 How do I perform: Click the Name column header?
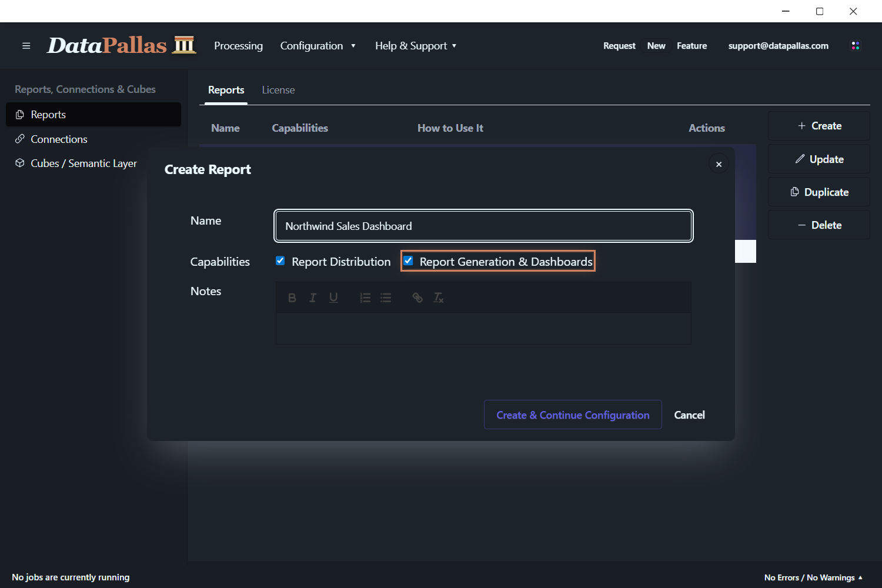(x=225, y=128)
